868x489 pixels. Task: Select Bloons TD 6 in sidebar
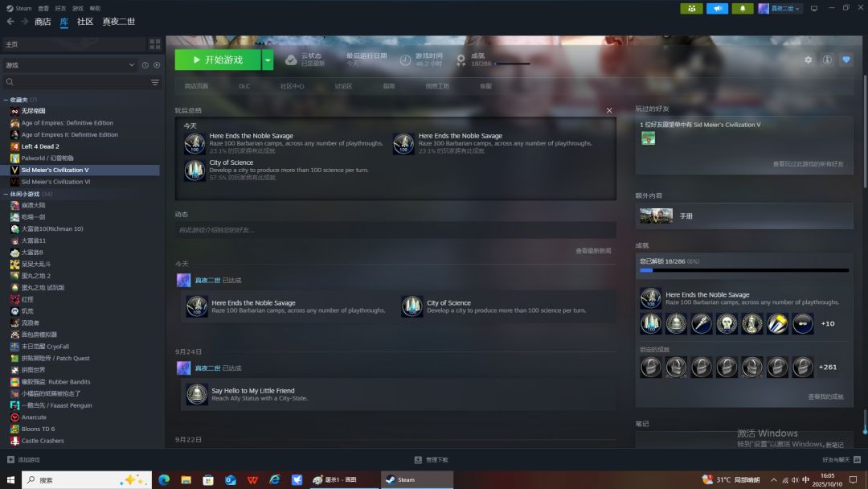click(x=38, y=429)
